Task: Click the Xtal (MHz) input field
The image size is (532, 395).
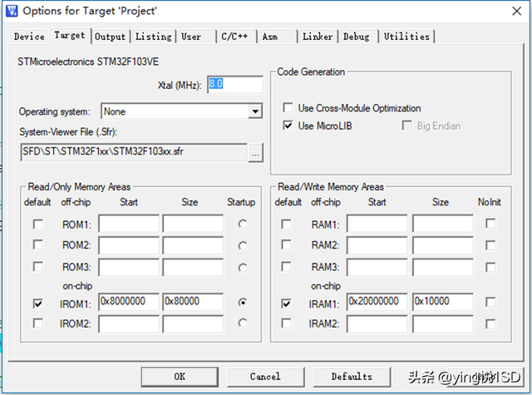Action: click(235, 84)
